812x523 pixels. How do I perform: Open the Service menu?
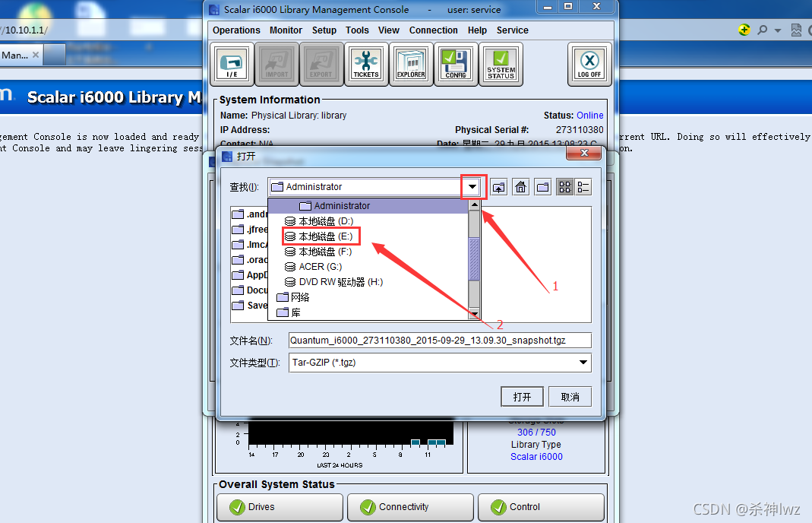[512, 30]
